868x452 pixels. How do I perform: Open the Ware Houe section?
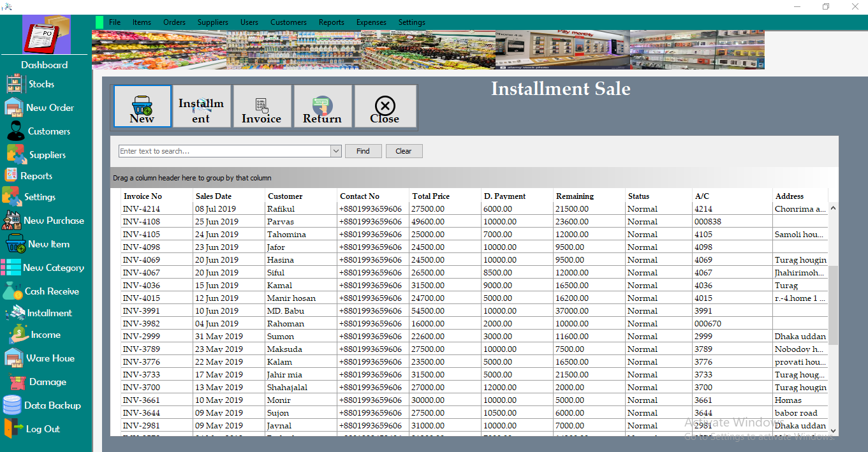[47, 358]
